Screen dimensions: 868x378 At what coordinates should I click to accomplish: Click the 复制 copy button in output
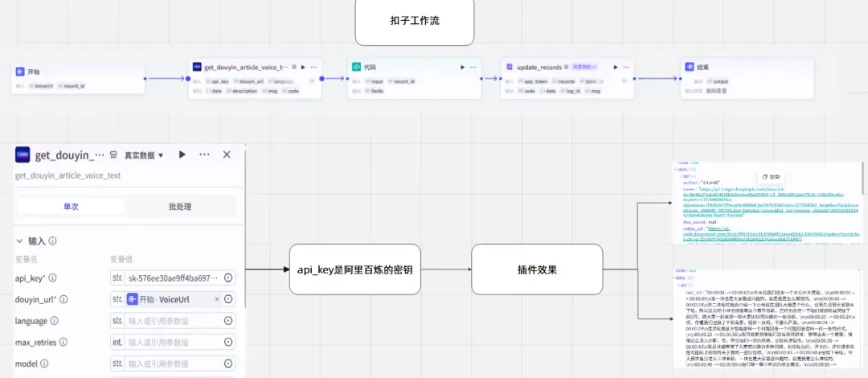[770, 176]
